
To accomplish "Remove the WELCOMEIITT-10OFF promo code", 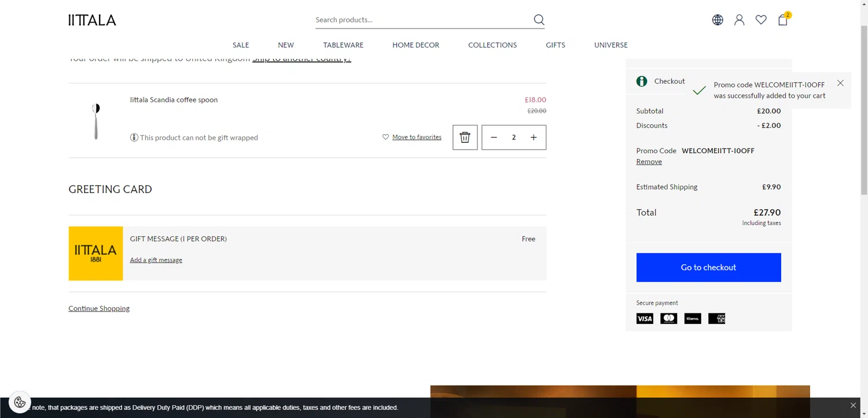I will tap(649, 162).
